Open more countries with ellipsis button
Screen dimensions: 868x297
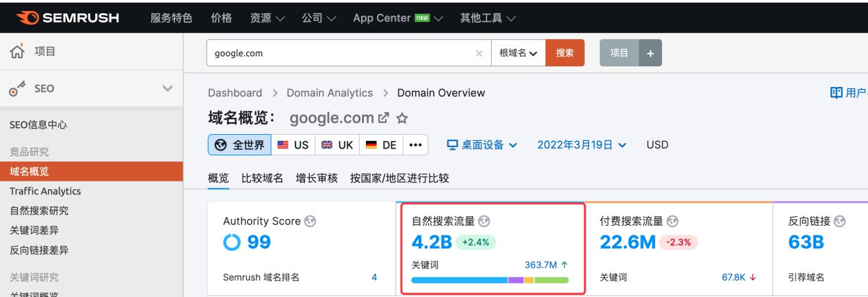[x=415, y=145]
